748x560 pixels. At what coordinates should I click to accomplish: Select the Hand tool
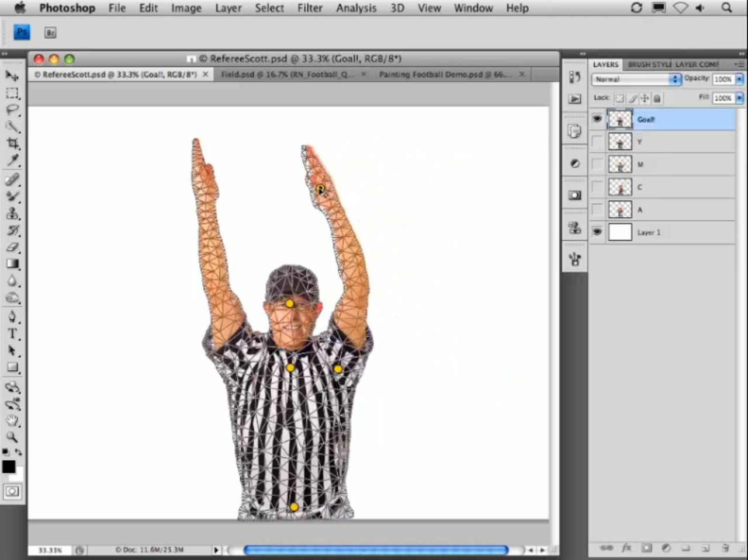(12, 421)
